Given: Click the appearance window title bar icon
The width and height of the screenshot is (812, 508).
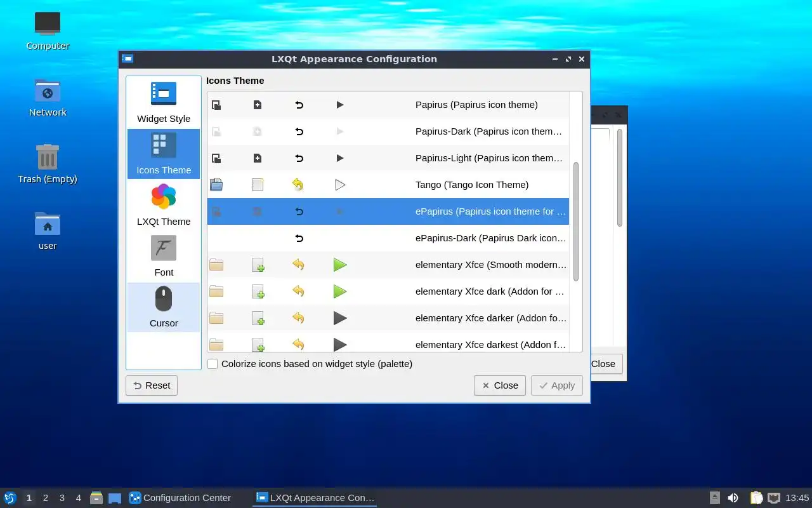Looking at the screenshot, I should tap(128, 59).
